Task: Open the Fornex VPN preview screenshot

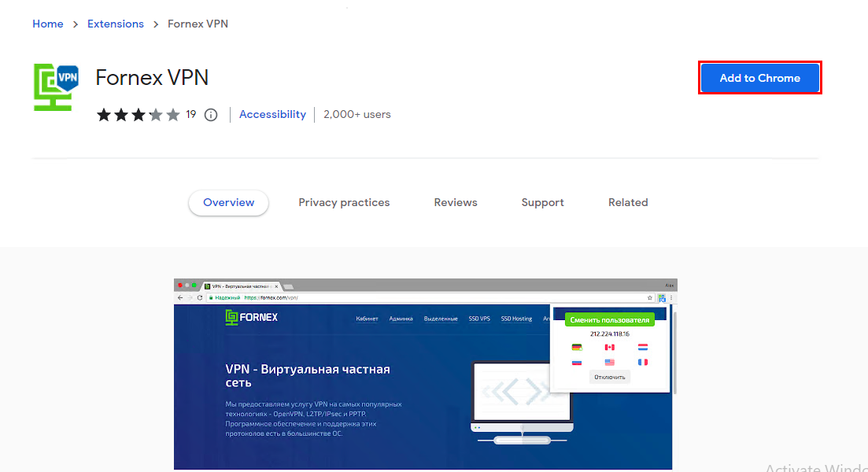Action: click(x=426, y=374)
